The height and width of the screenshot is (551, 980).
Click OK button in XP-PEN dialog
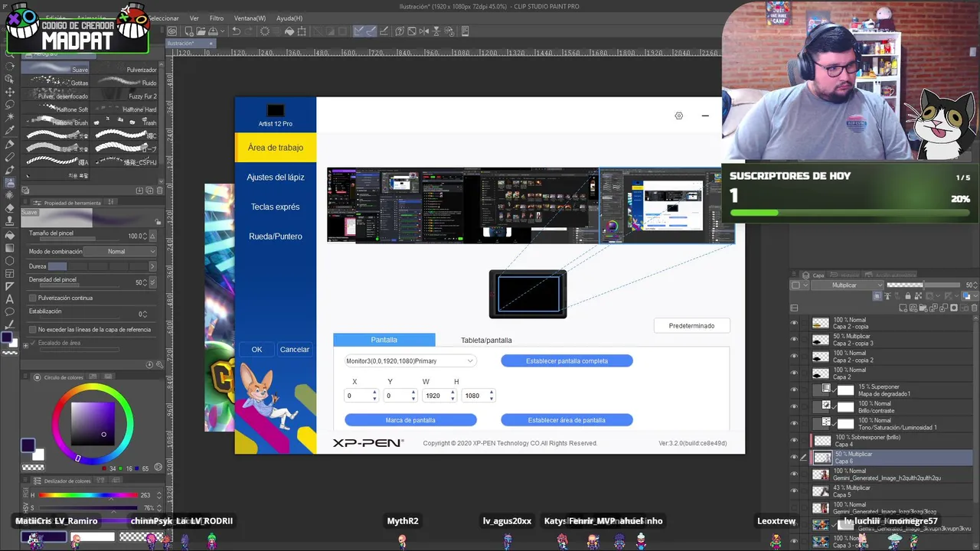256,350
